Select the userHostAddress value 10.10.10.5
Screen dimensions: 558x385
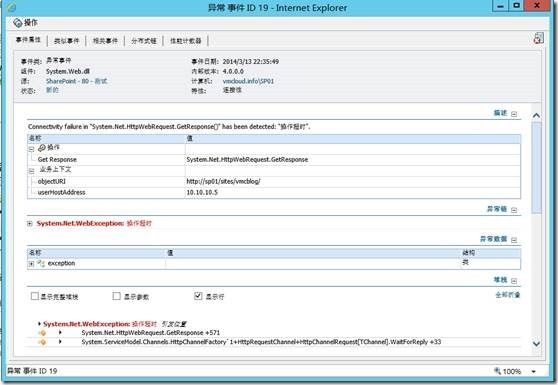tap(202, 192)
